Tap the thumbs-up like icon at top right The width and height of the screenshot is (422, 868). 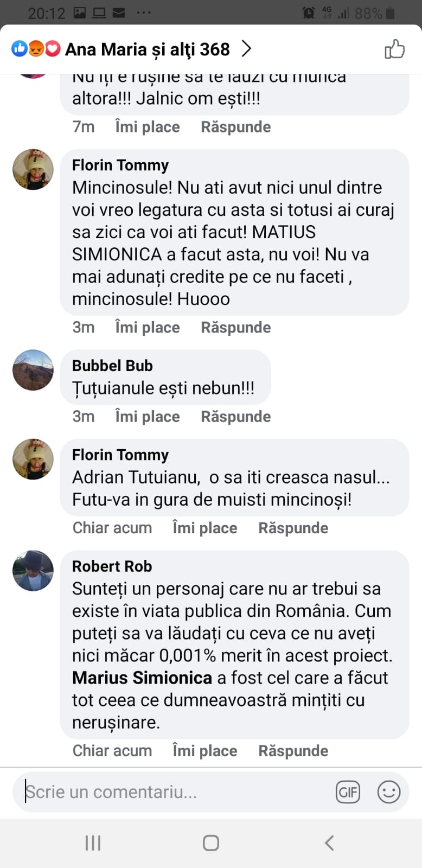point(394,49)
